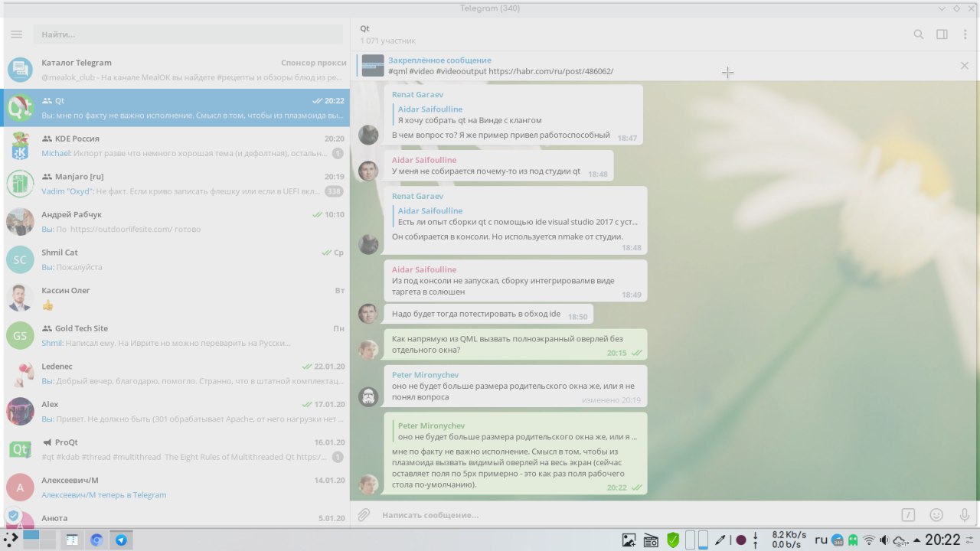This screenshot has height=551, width=980.
Task: Click the 20:22 clock in the panel
Action: (x=942, y=540)
